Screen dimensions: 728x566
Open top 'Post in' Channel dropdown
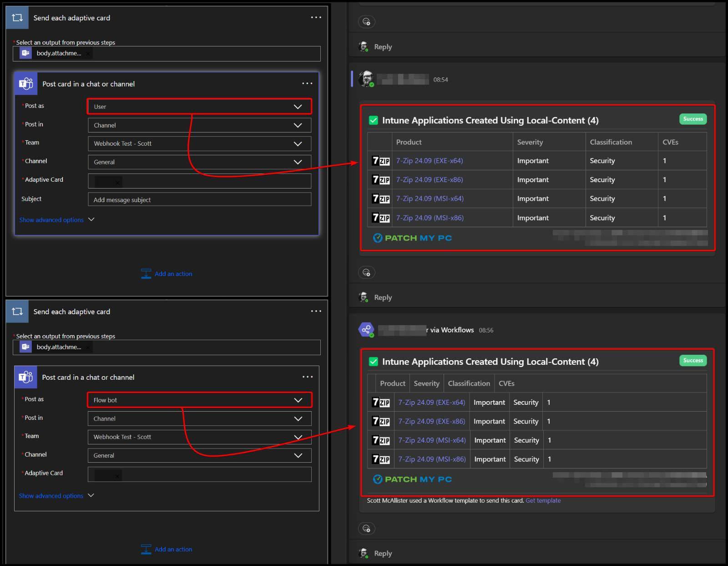[x=199, y=125]
